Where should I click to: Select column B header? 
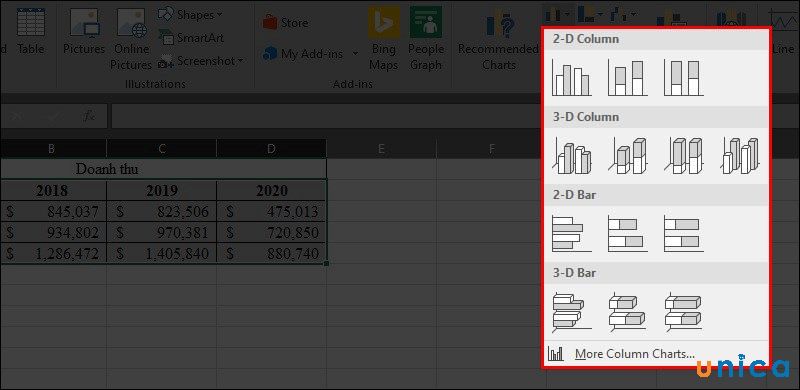[52, 149]
